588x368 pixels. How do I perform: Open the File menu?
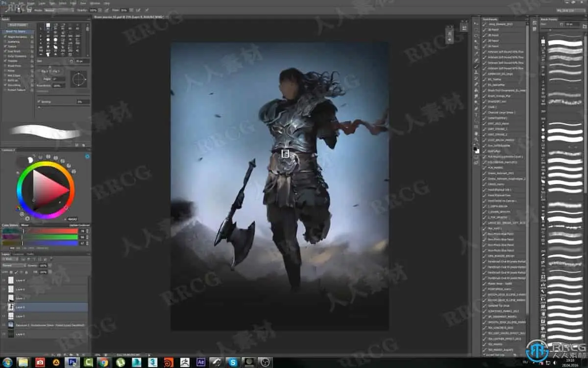click(14, 3)
